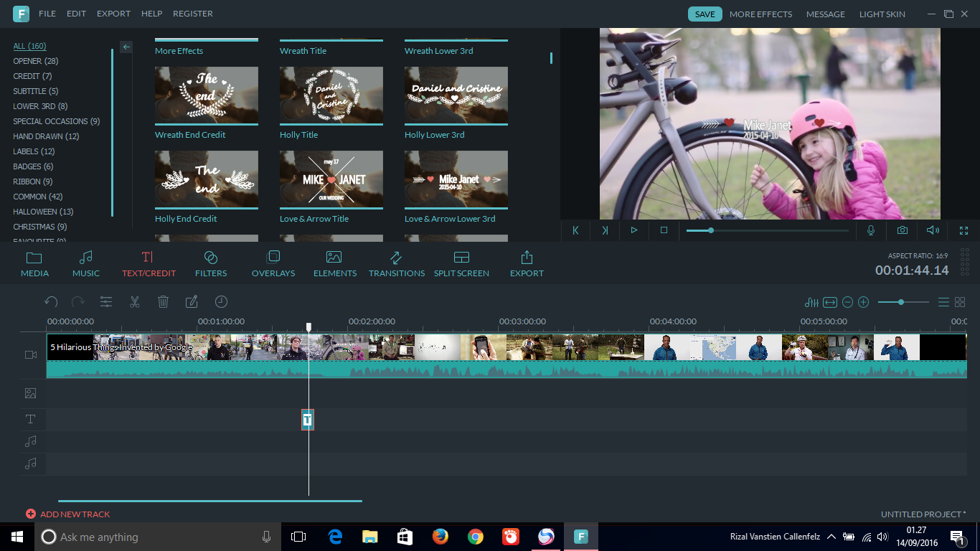Take a snapshot with camera icon

(902, 230)
